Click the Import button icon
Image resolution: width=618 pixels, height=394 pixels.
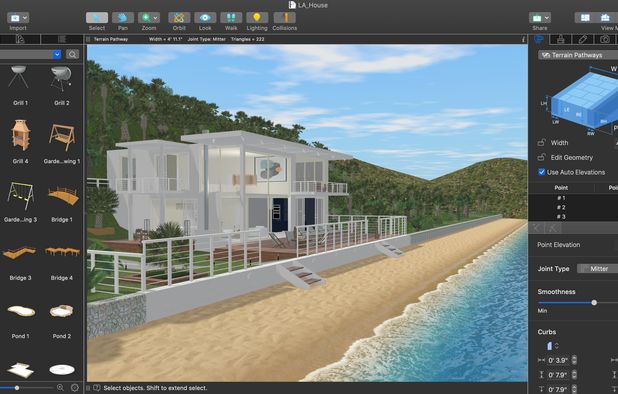pyautogui.click(x=15, y=18)
